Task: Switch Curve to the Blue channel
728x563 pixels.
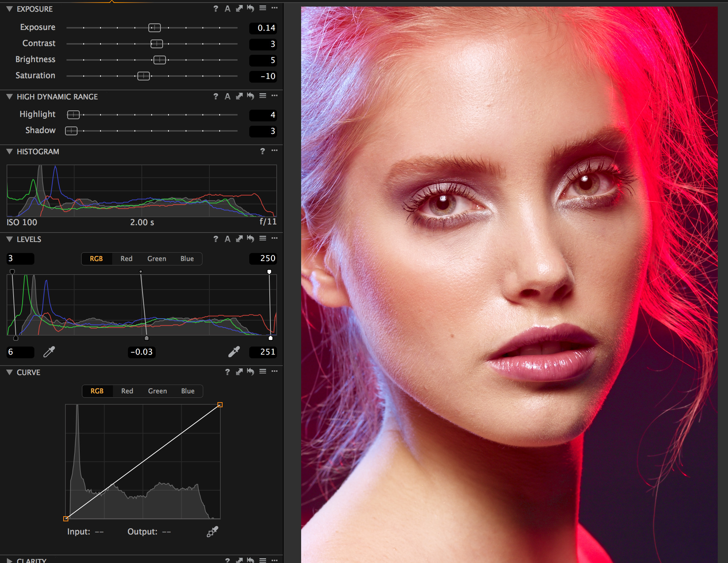Action: tap(188, 391)
